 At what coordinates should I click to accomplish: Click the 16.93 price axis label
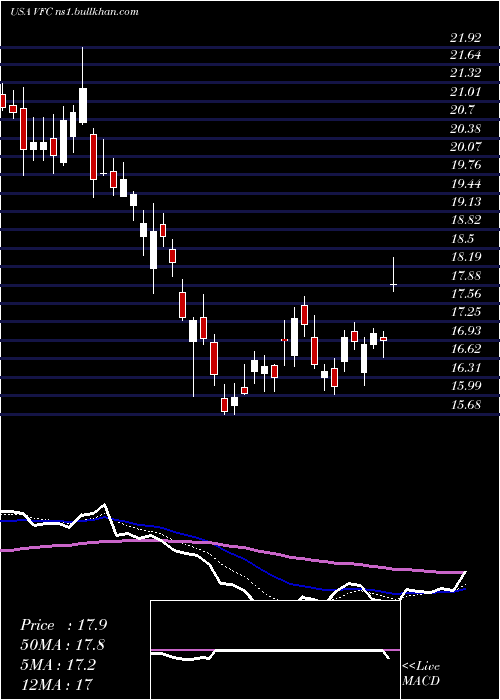[465, 330]
